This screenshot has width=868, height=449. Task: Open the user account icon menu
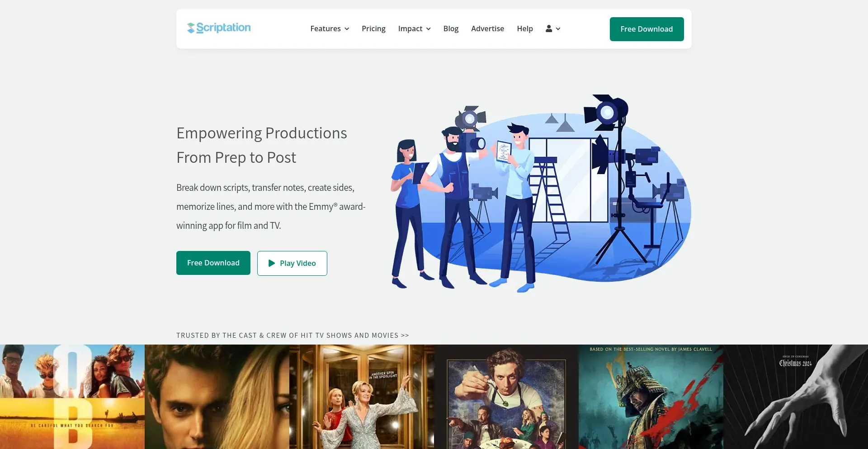pyautogui.click(x=548, y=28)
